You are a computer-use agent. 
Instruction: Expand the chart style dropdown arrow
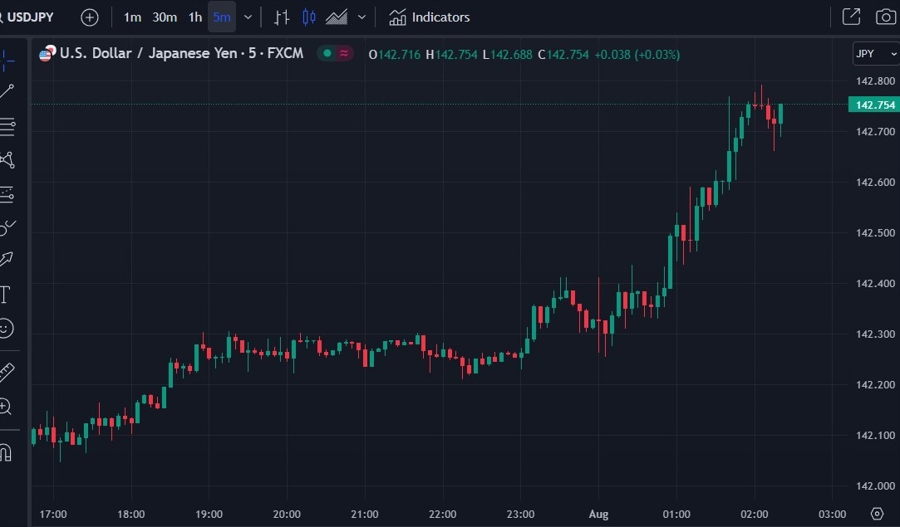(362, 17)
